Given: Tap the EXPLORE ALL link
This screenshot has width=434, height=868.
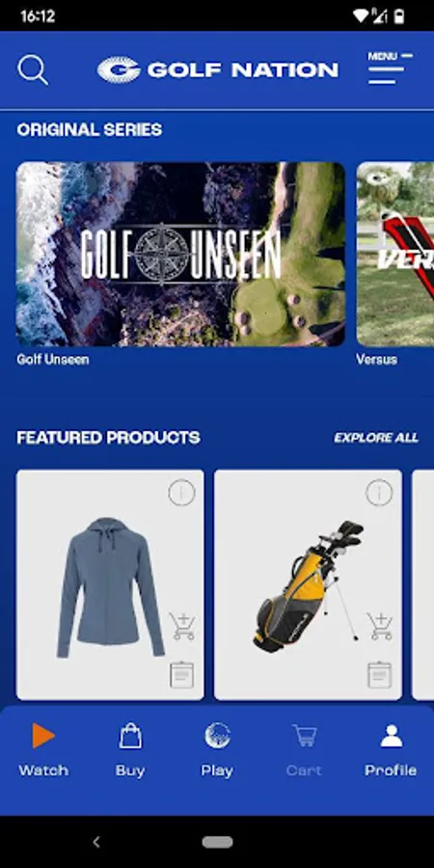Looking at the screenshot, I should point(376,438).
